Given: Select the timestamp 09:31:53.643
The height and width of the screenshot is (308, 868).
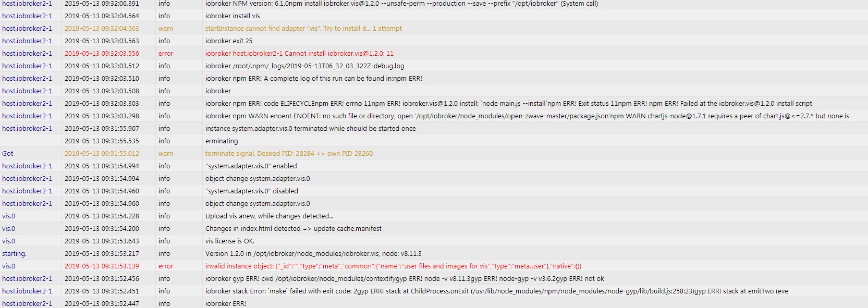Looking at the screenshot, I should tap(102, 241).
